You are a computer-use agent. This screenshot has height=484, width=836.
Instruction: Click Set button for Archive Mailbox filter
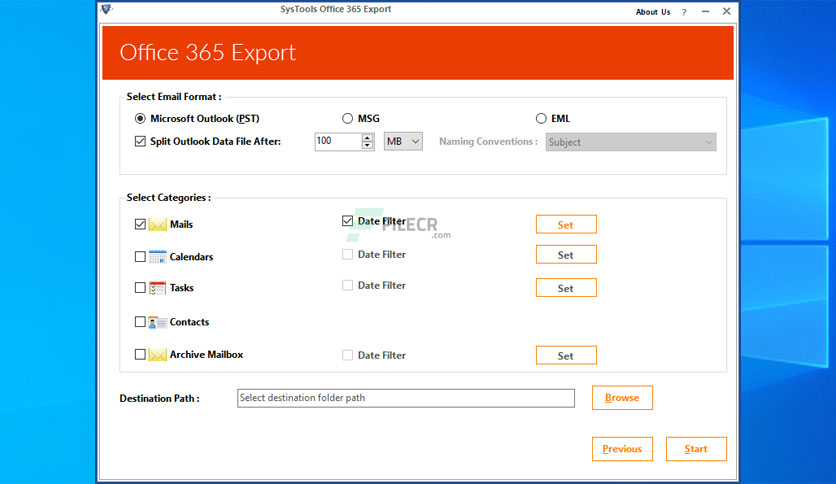point(566,356)
